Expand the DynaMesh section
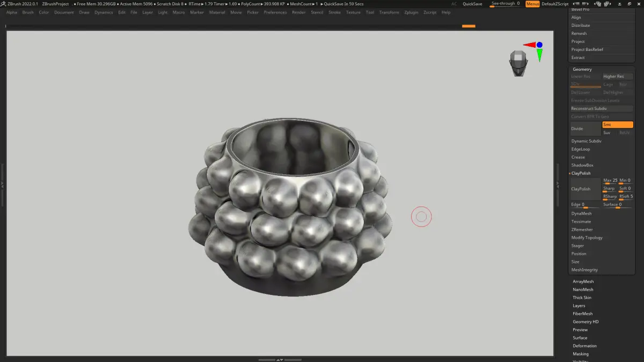The height and width of the screenshot is (362, 644). coord(581,213)
